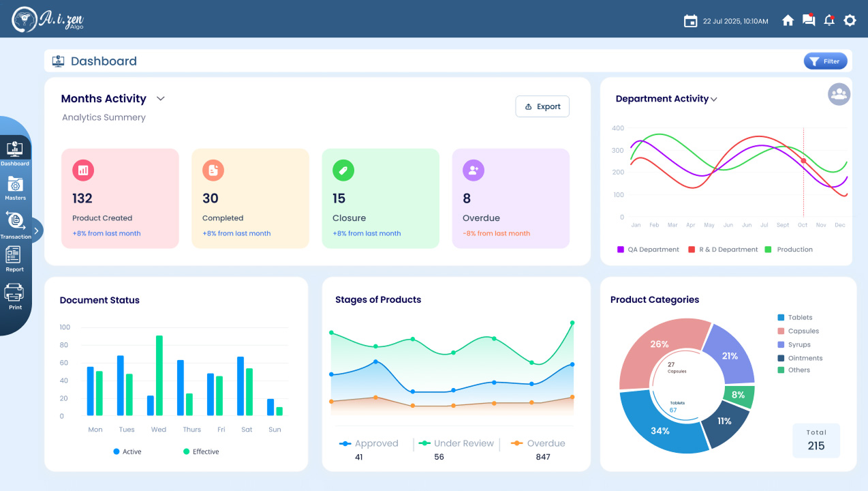Click the Filter button

825,61
